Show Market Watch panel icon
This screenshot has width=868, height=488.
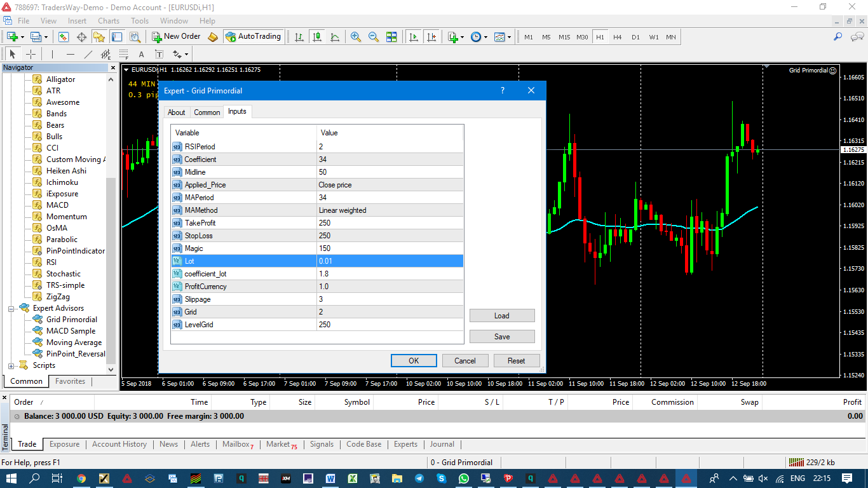pyautogui.click(x=64, y=37)
